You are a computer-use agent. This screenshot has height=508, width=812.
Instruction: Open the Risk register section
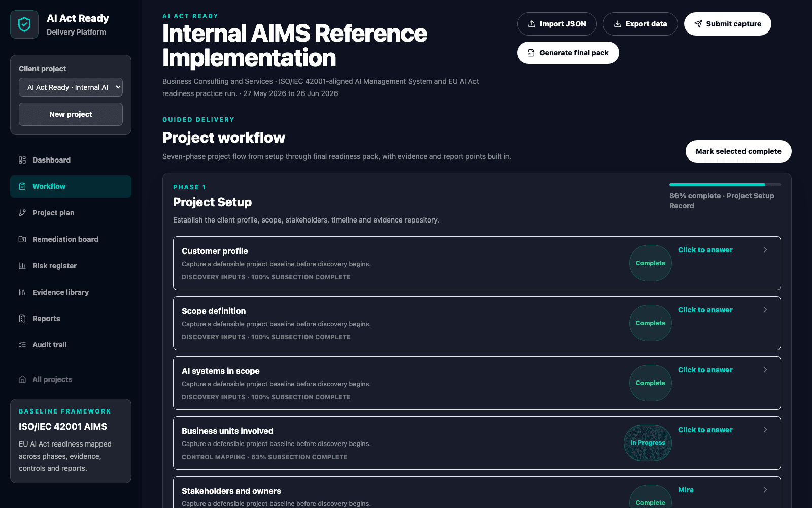pyautogui.click(x=71, y=266)
